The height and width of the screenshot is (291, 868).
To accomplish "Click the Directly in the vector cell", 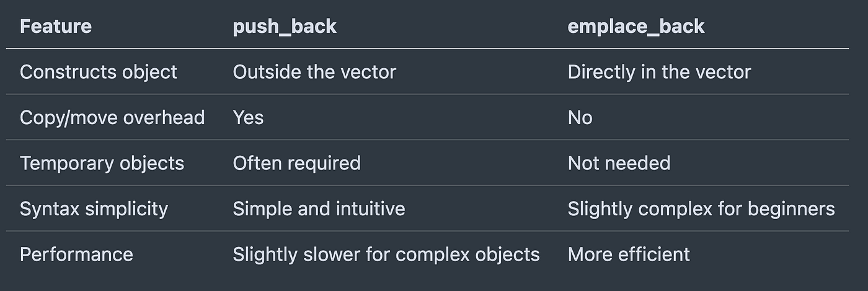I will tap(659, 72).
